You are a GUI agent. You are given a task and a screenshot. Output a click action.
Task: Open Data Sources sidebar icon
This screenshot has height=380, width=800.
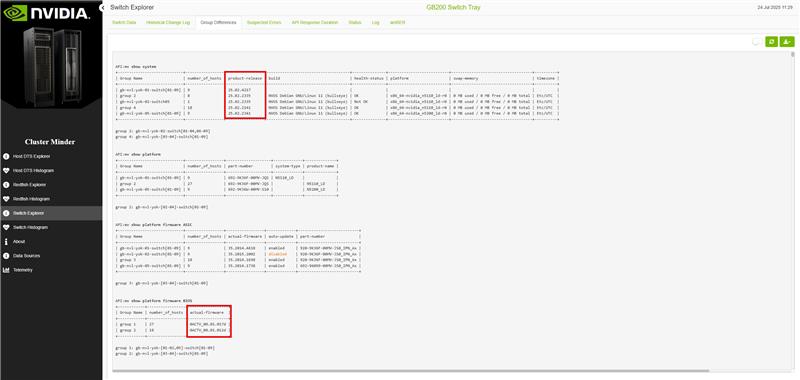(x=6, y=256)
